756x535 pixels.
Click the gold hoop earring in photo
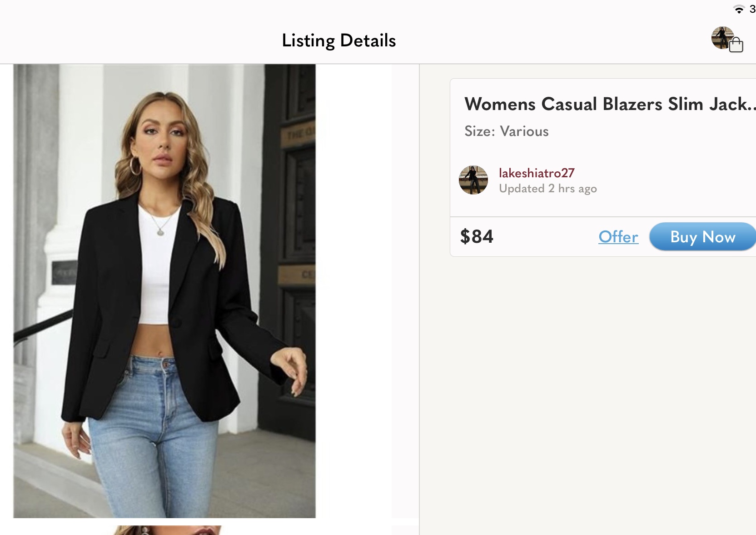(135, 165)
